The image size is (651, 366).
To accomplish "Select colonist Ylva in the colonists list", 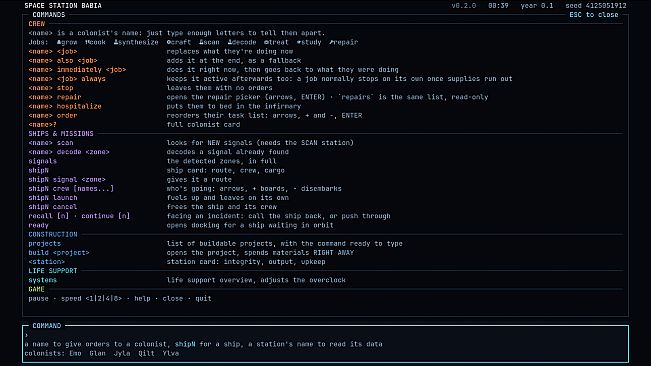I will coord(171,354).
